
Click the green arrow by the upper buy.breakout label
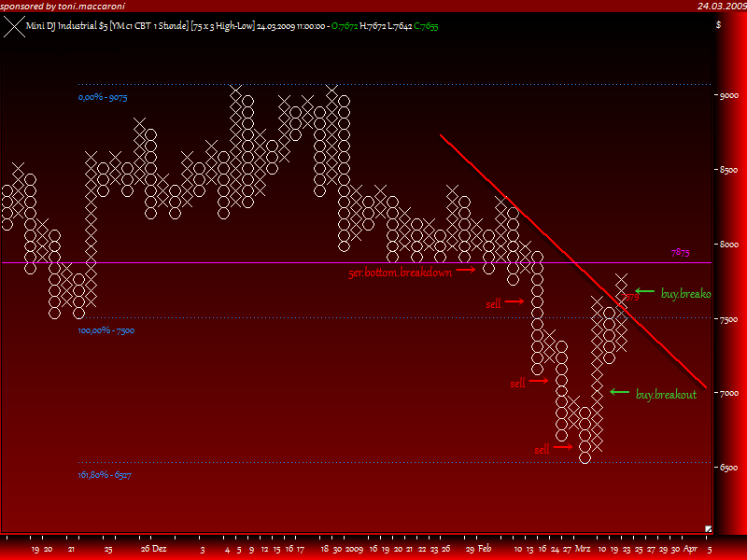pos(644,291)
